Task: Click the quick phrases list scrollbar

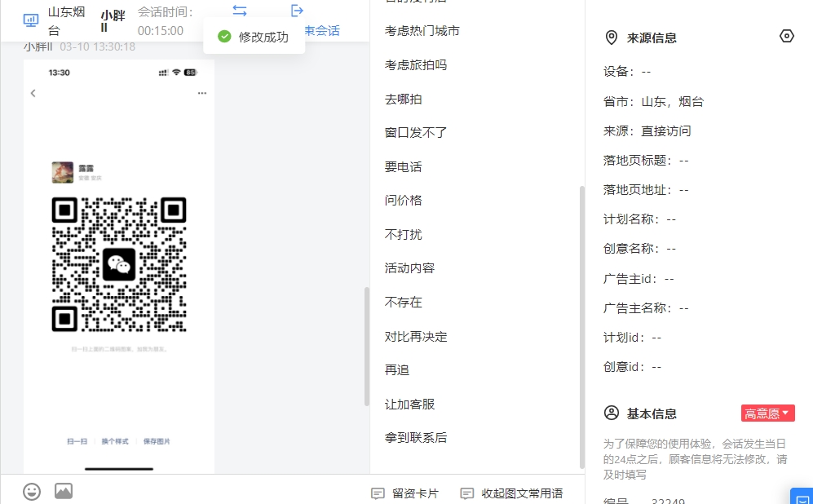Action: point(581,328)
